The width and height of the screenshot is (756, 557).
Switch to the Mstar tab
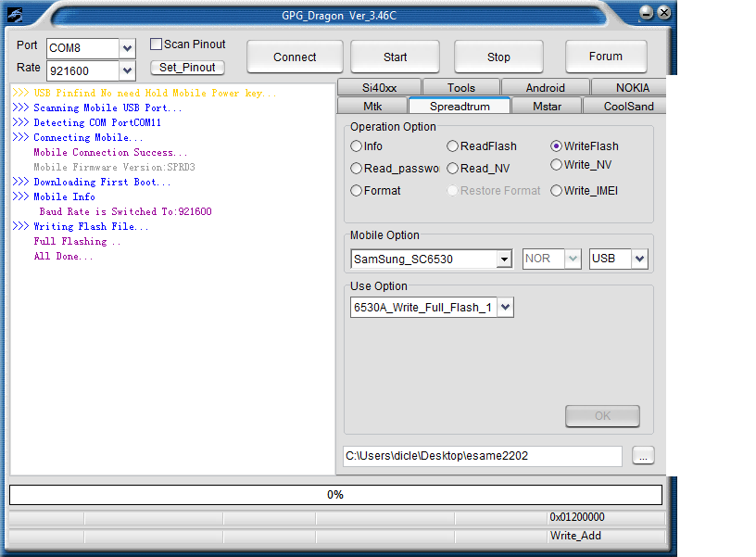coord(547,106)
